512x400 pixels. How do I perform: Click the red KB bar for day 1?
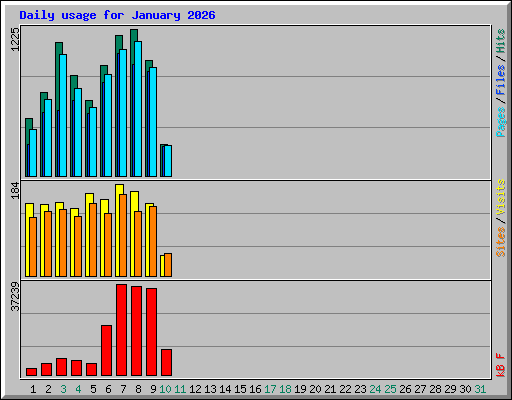(32, 372)
